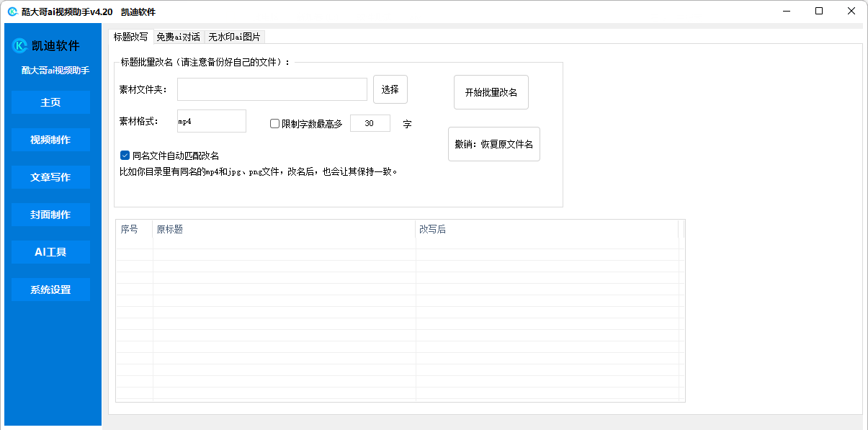Open 系统设置 settings
Viewport: 868px width, 430px height.
[x=50, y=290]
